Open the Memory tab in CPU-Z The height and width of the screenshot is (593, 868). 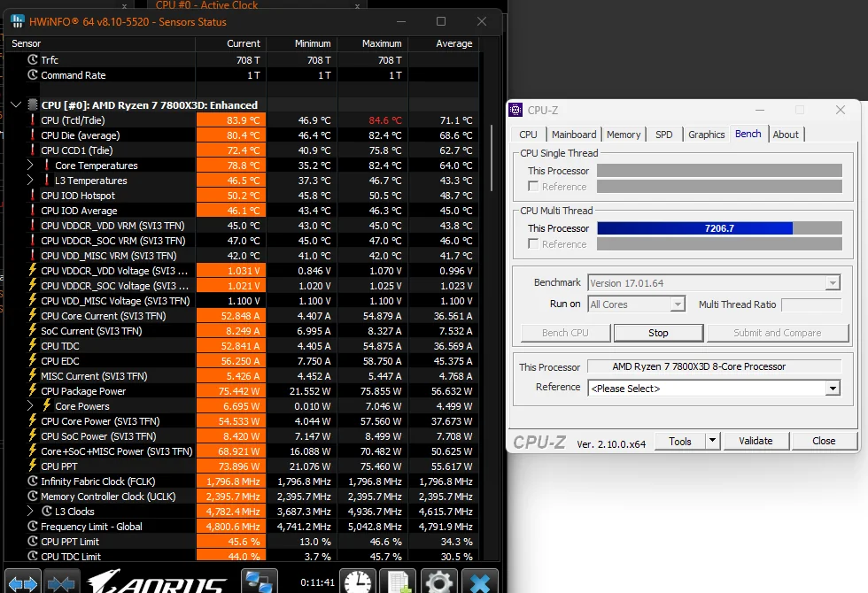pos(624,135)
